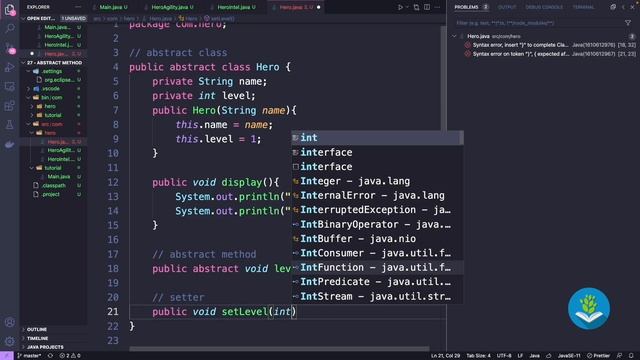The width and height of the screenshot is (640, 360).
Task: Open the .classpath file
Action: click(x=53, y=185)
